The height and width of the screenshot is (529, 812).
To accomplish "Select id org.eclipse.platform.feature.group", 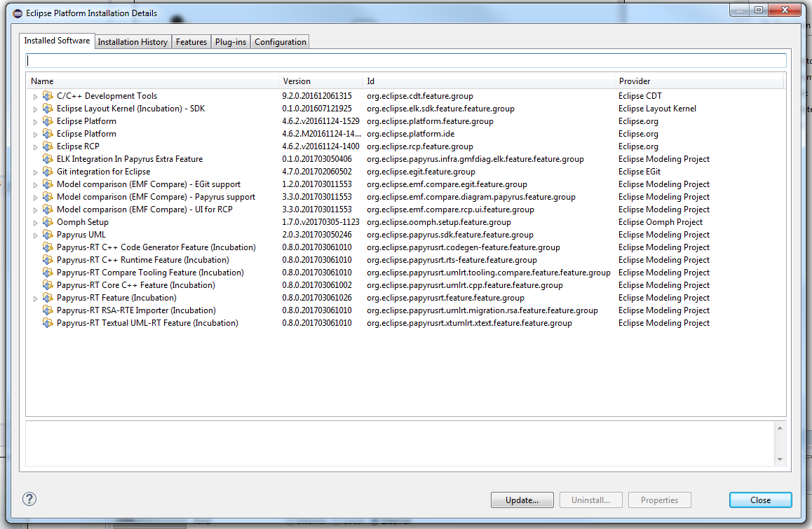I will [430, 121].
